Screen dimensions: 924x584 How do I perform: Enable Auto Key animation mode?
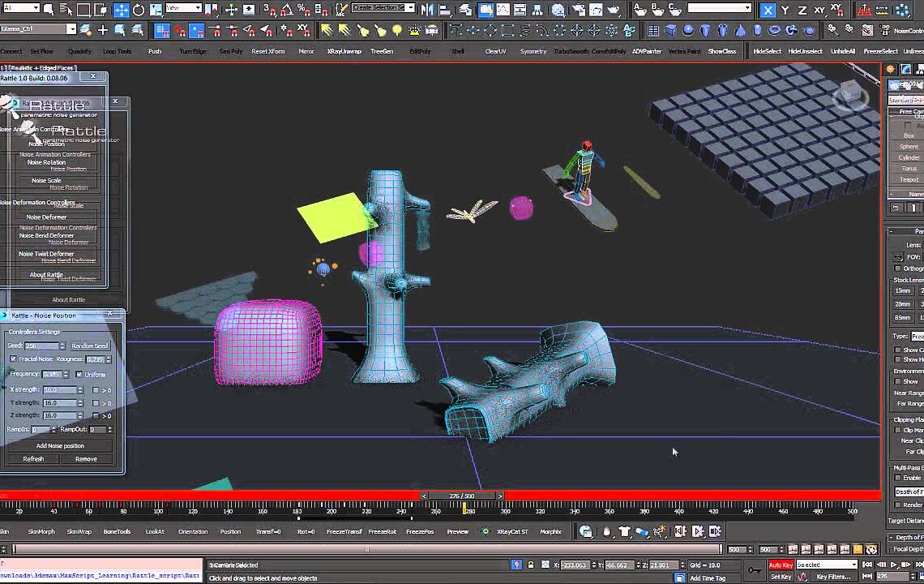(780, 565)
